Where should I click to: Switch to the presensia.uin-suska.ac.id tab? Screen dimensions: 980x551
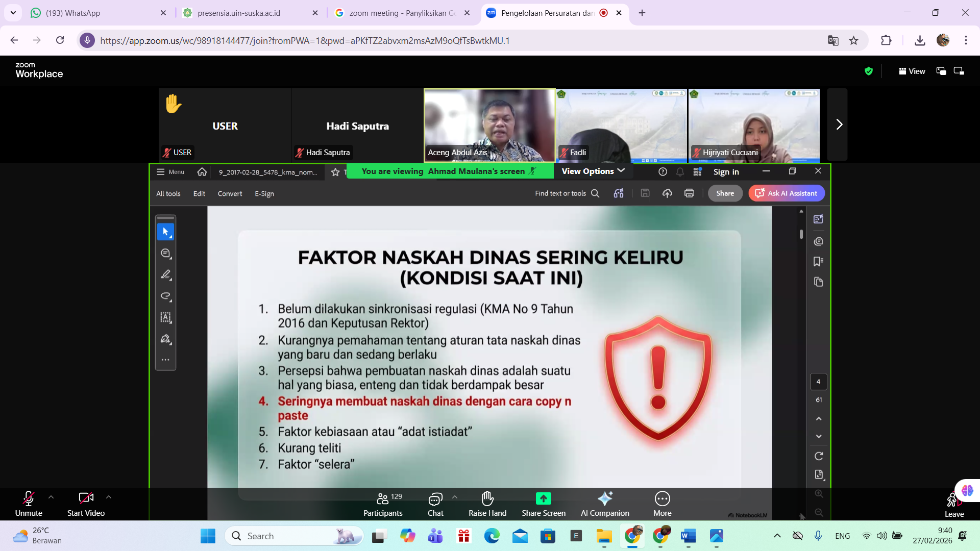pos(239,13)
